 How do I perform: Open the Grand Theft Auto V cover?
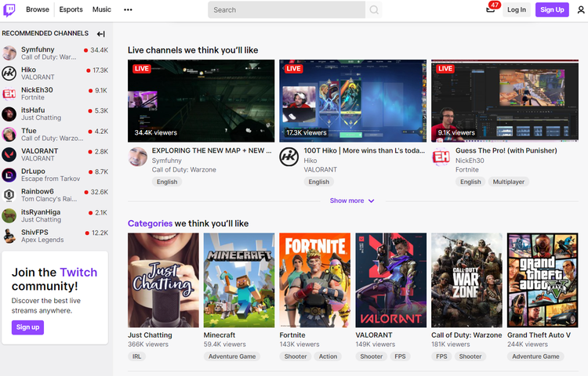coord(543,280)
